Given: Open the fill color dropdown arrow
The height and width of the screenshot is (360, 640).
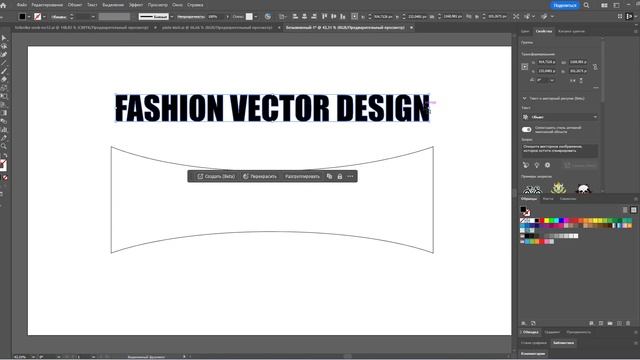Looking at the screenshot, I should point(29,17).
